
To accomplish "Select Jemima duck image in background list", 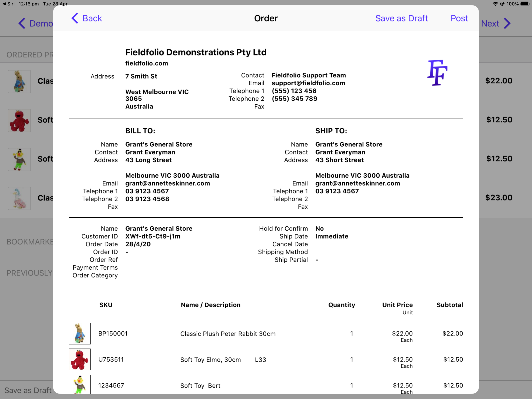I will (19, 198).
